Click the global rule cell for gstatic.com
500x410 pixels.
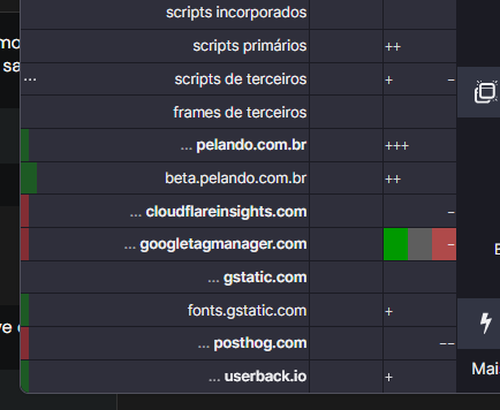point(346,277)
